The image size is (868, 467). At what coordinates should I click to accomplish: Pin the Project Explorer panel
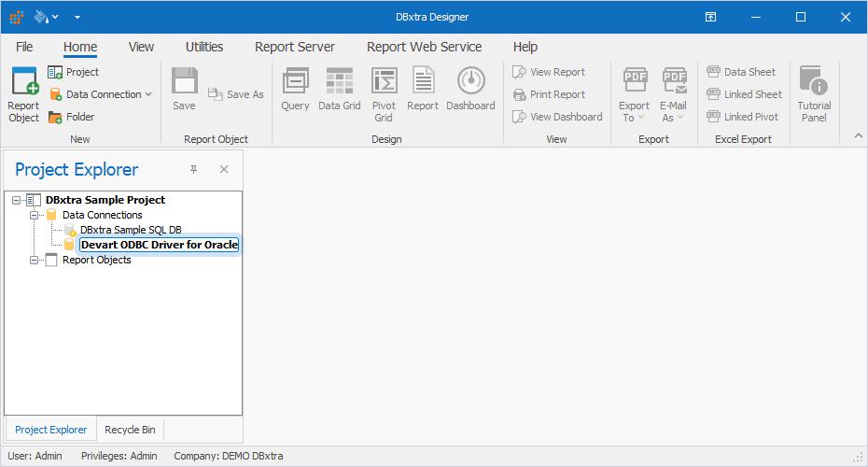pyautogui.click(x=194, y=169)
